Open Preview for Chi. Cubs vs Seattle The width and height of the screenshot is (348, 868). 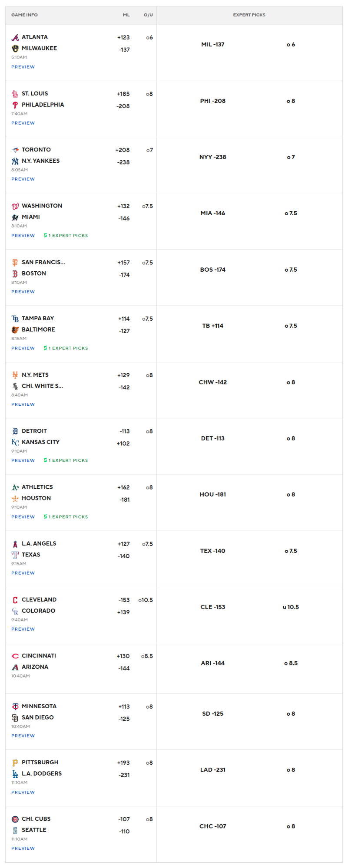(x=23, y=848)
